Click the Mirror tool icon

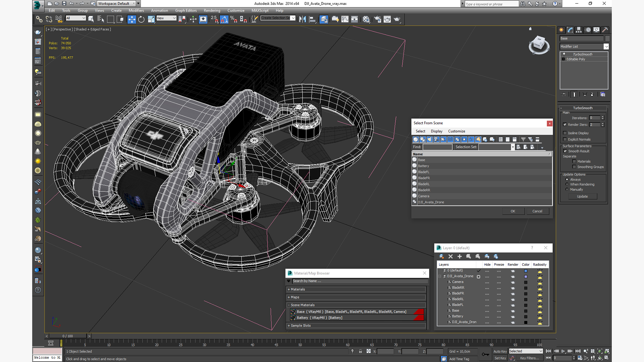coord(303,19)
